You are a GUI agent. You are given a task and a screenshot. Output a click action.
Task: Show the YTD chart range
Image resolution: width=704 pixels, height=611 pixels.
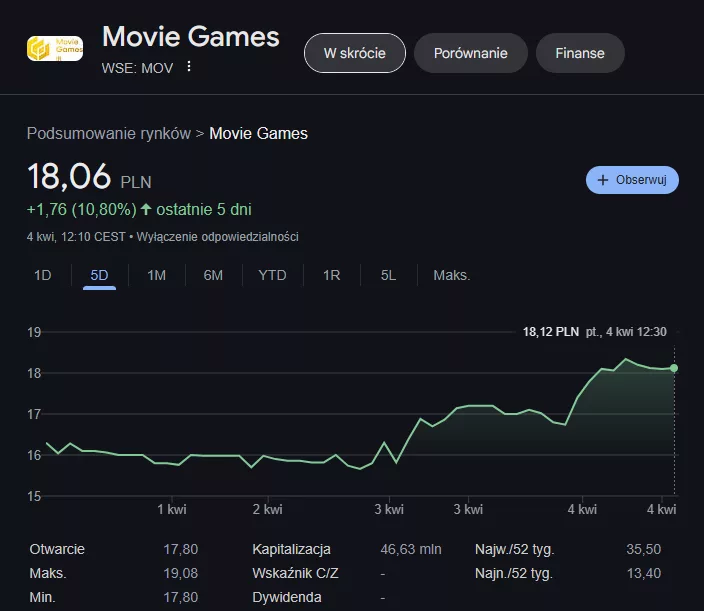pos(272,275)
